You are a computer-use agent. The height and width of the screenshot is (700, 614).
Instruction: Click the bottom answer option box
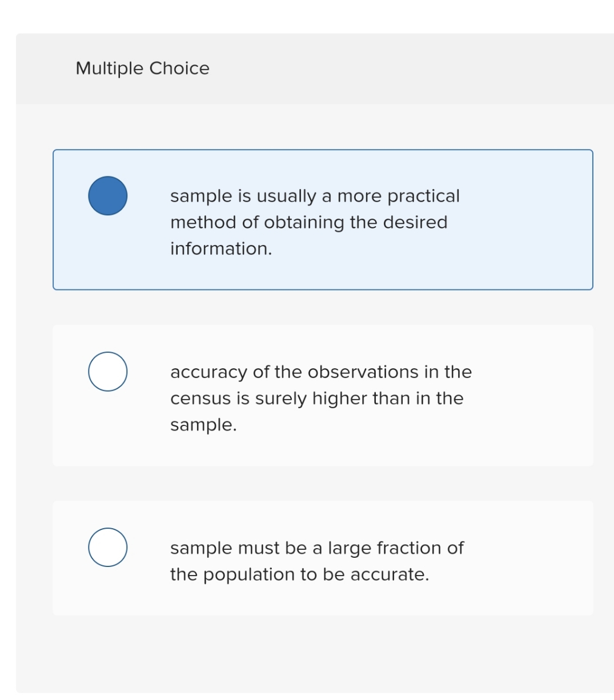(x=323, y=557)
